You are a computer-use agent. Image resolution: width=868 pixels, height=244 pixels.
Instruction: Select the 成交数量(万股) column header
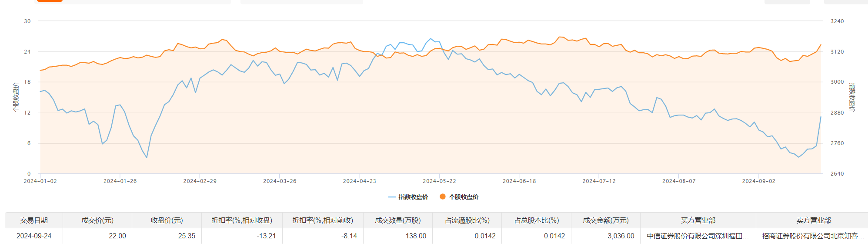(398, 220)
